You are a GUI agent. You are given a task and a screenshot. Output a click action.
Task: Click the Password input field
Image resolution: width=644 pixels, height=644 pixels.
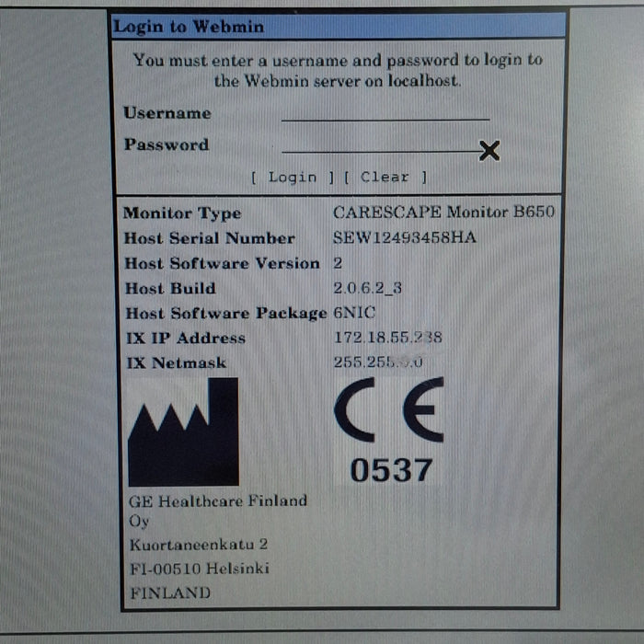tap(385, 144)
